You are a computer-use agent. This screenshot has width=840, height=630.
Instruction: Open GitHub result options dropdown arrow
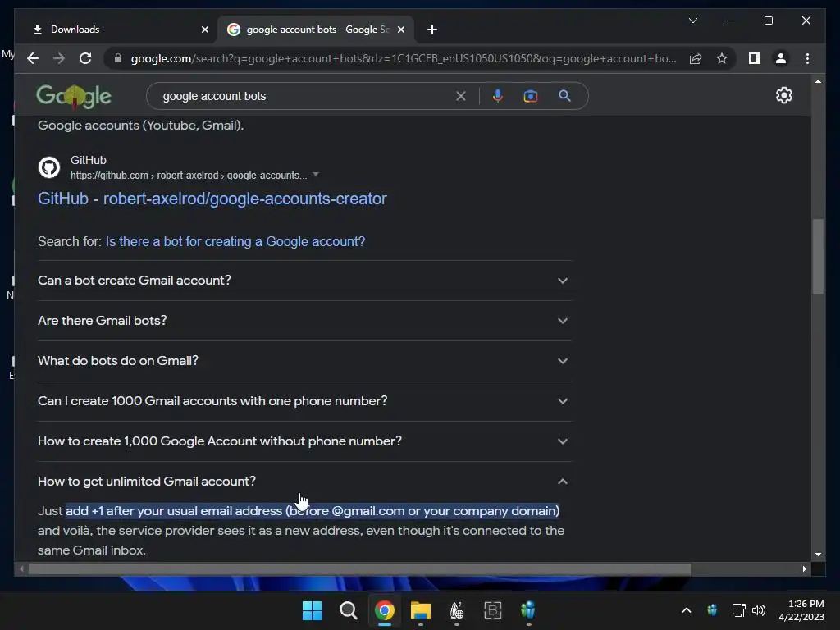(x=316, y=174)
